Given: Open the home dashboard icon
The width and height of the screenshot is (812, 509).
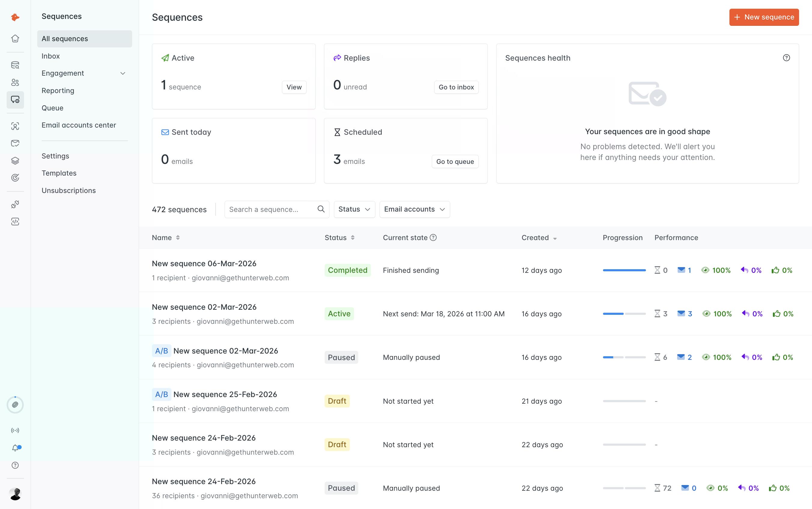Looking at the screenshot, I should (x=15, y=39).
